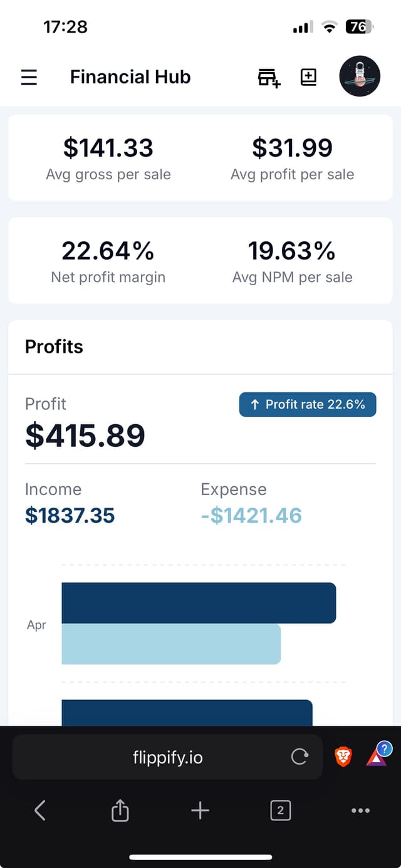Tap the flippify.io address bar
This screenshot has width=401, height=868.
167,756
